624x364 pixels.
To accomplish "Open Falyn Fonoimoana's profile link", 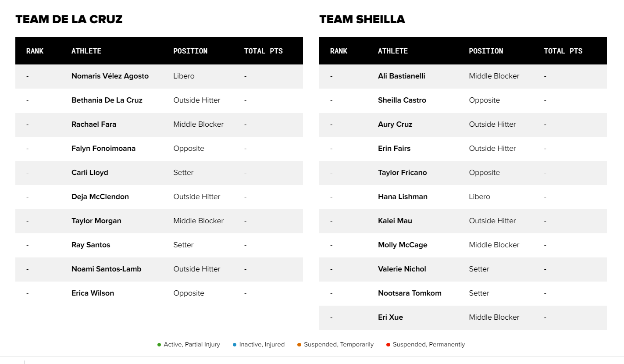I will tap(103, 148).
